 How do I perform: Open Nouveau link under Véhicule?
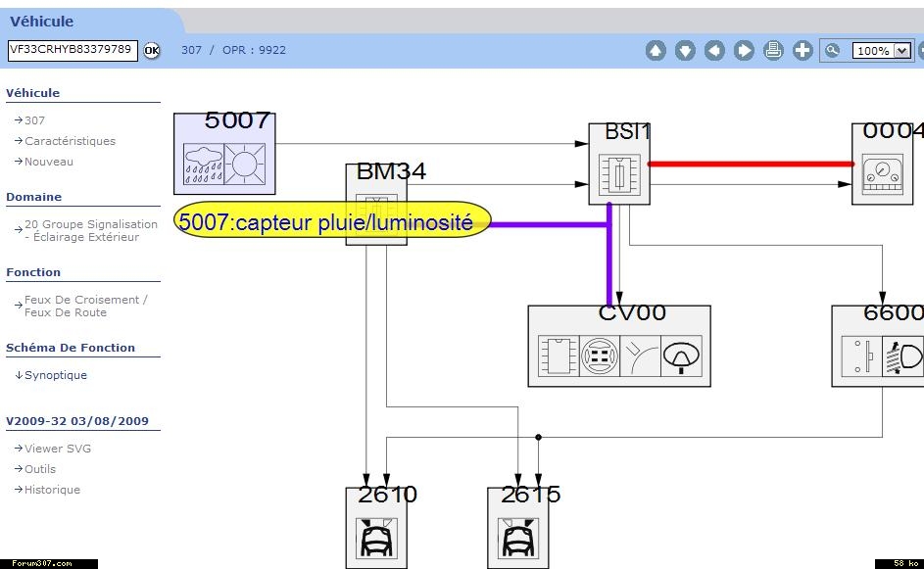pyautogui.click(x=48, y=162)
